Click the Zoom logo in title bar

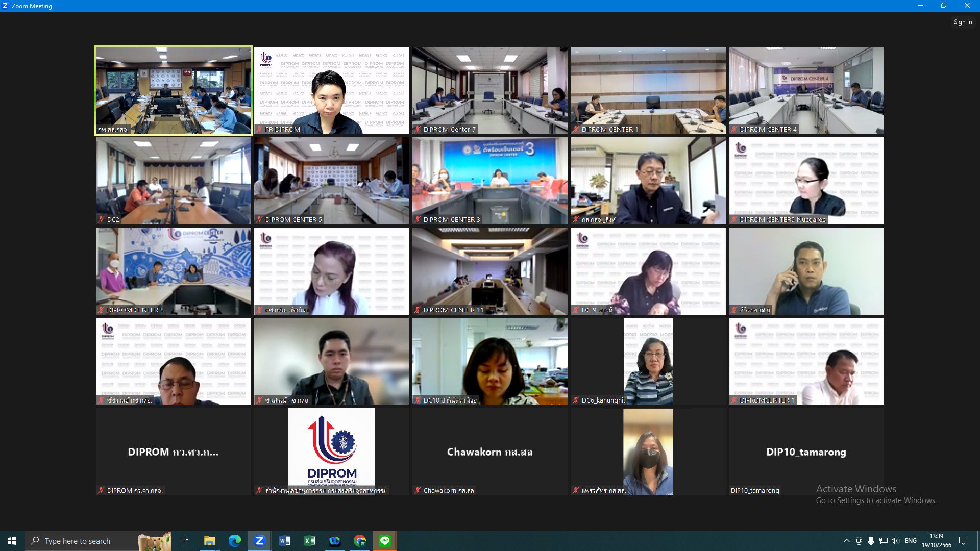click(5, 6)
